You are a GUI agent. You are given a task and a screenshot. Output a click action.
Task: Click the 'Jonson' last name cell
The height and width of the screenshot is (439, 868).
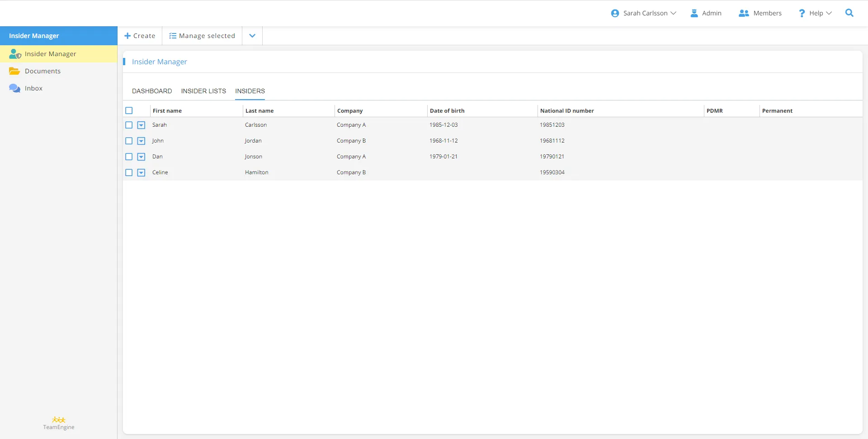[x=254, y=157]
